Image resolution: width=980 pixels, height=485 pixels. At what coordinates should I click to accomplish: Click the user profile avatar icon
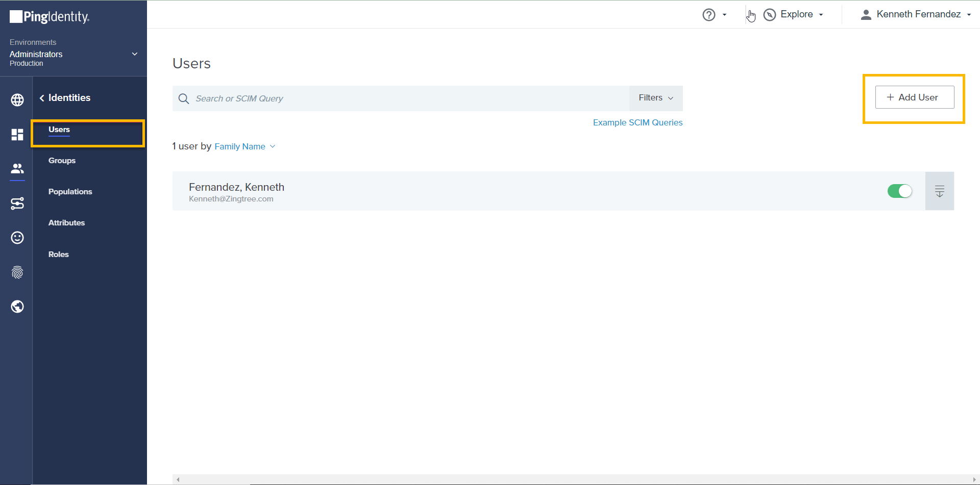click(x=866, y=15)
